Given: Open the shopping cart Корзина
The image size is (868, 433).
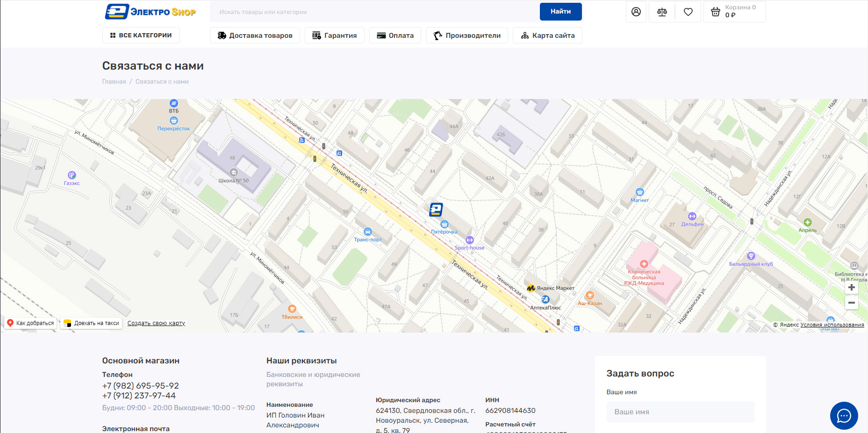Looking at the screenshot, I should point(734,12).
